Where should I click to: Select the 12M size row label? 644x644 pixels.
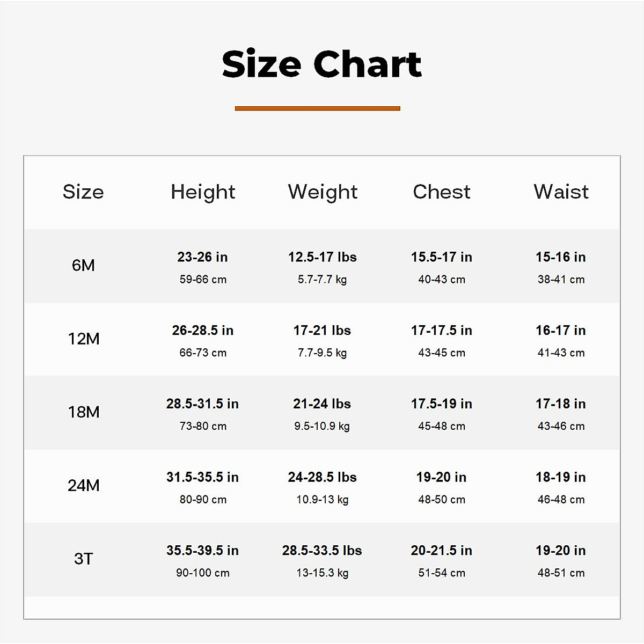click(x=83, y=339)
